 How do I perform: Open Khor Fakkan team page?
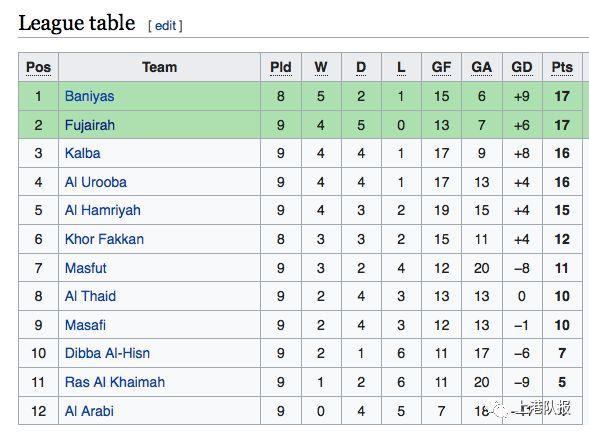[104, 239]
